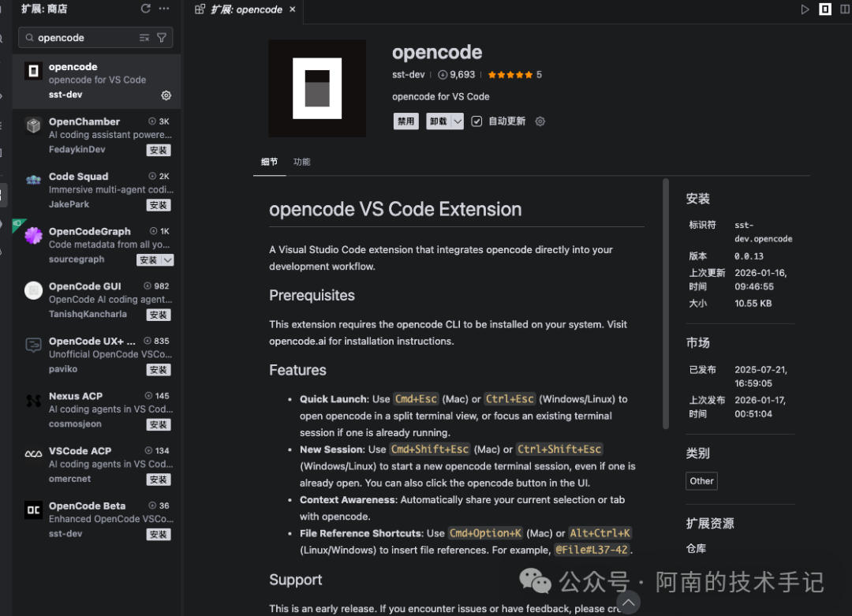The height and width of the screenshot is (616, 852).
Task: Open the extensions view More Actions menu
Action: point(163,9)
